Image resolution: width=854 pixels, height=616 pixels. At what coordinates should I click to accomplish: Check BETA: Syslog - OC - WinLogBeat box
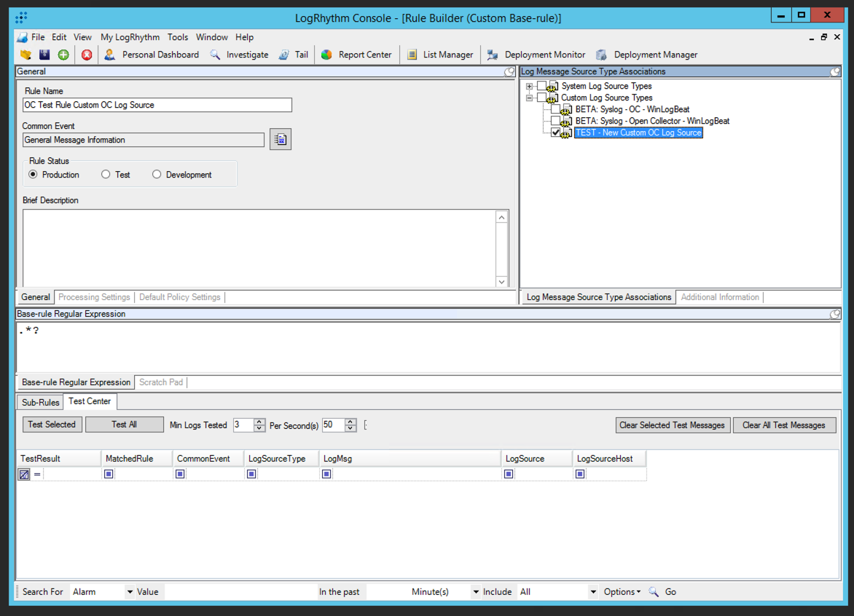tap(556, 109)
